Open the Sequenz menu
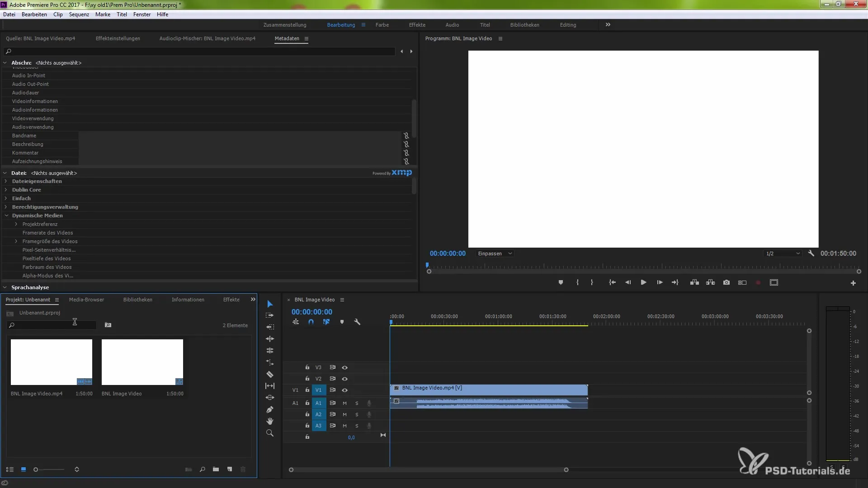The image size is (868, 488). pos(79,14)
